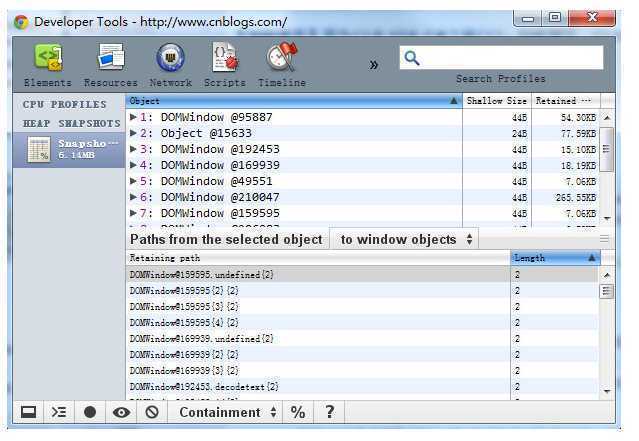Expand row 4 DOMWindow @169939
This screenshot has height=441, width=639.
click(x=133, y=165)
